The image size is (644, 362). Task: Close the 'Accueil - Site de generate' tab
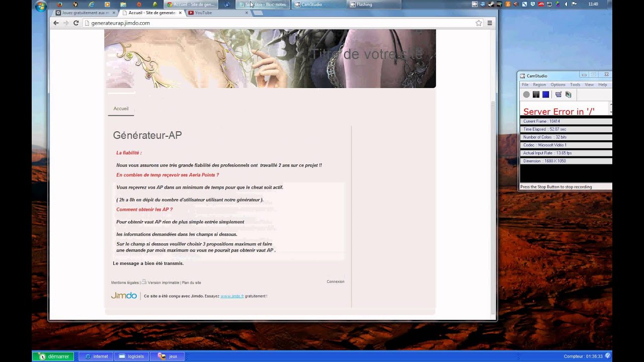point(180,13)
